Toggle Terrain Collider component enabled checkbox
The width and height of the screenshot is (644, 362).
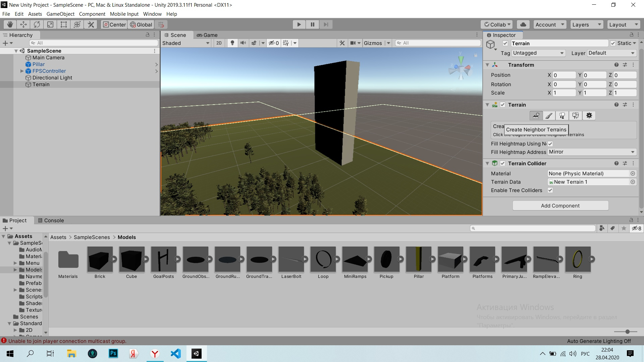pos(502,163)
